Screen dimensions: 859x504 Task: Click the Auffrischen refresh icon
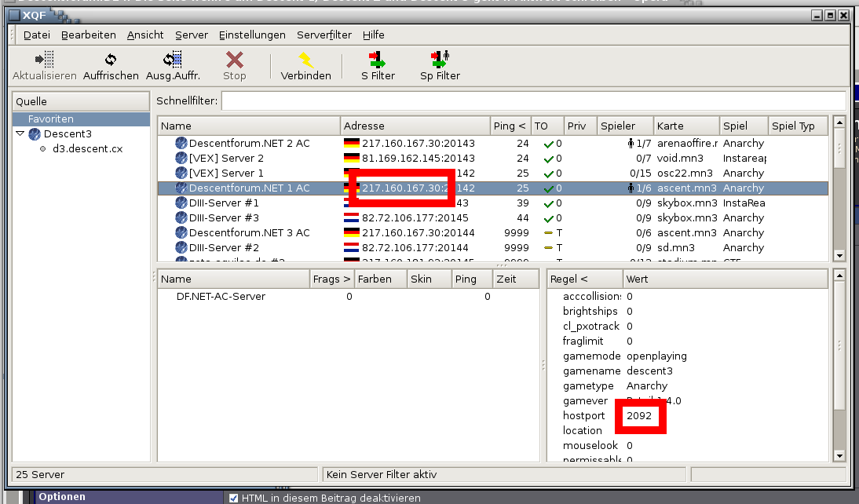click(111, 60)
